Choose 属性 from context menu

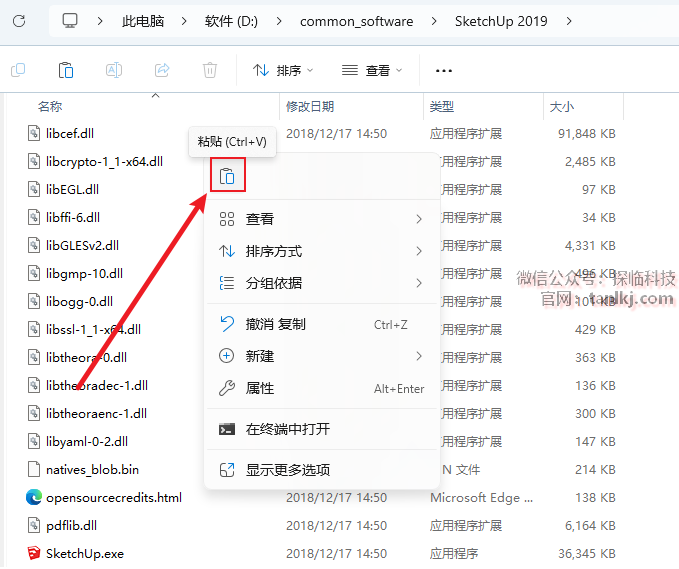(x=321, y=388)
